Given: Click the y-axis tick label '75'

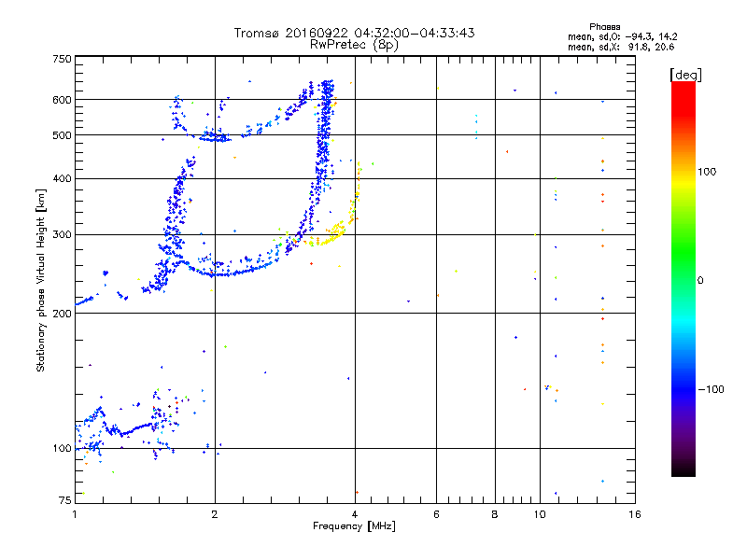Looking at the screenshot, I should [x=65, y=500].
